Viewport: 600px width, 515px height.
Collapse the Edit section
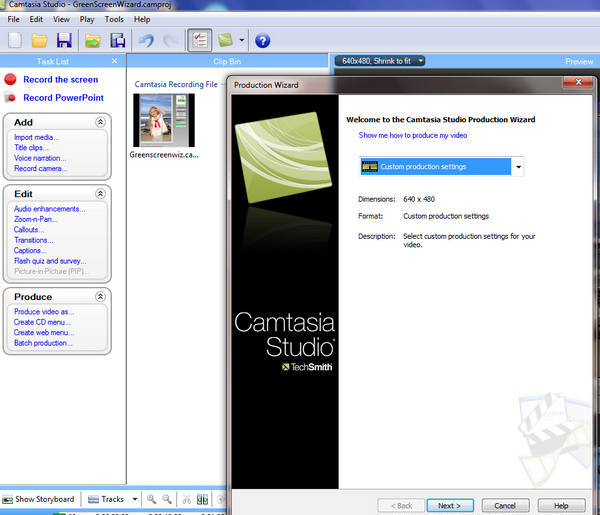coord(100,194)
